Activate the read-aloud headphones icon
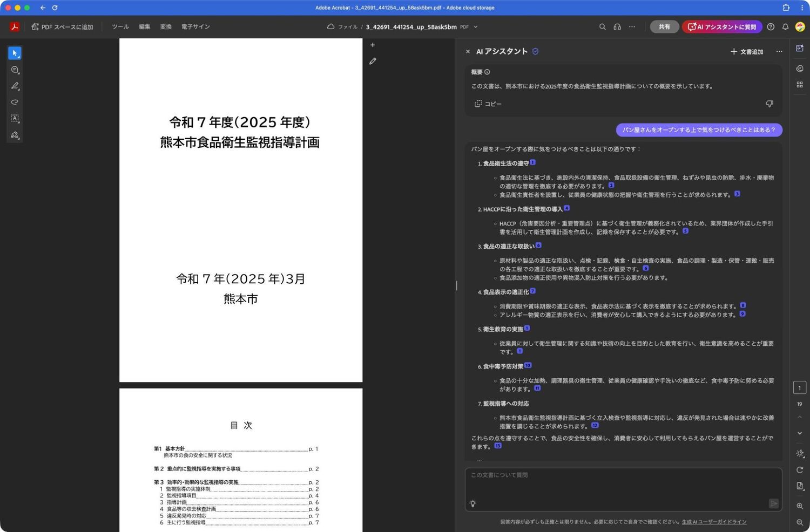Image resolution: width=810 pixels, height=532 pixels. 617,26
